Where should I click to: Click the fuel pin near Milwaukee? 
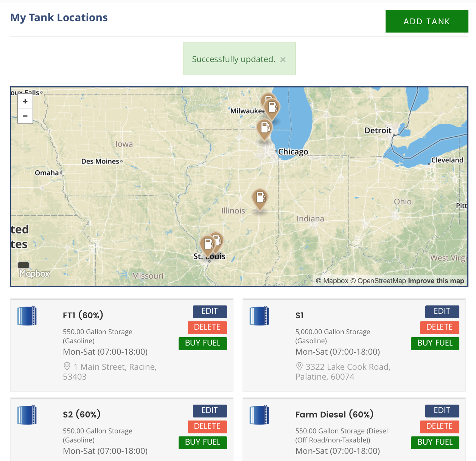pos(272,107)
